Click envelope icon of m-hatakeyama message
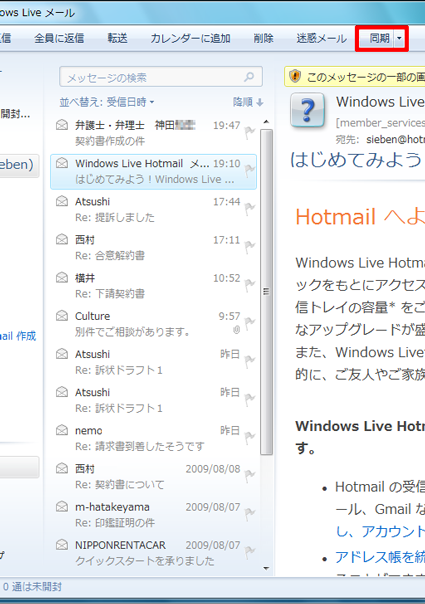Viewport: 425px width, 604px height. tap(62, 507)
